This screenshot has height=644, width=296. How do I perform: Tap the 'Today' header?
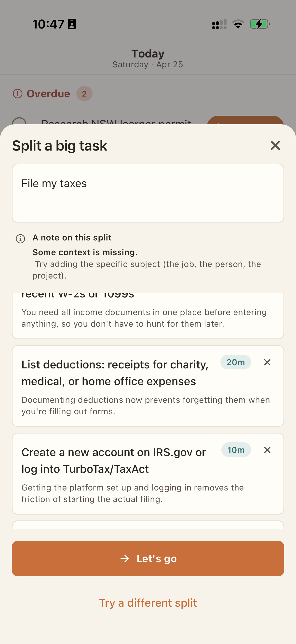[148, 53]
